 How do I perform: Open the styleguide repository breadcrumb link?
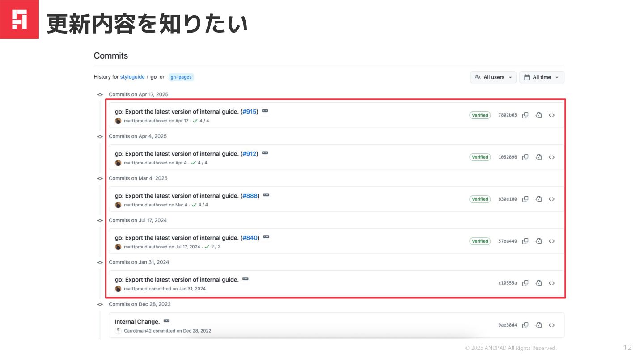132,77
